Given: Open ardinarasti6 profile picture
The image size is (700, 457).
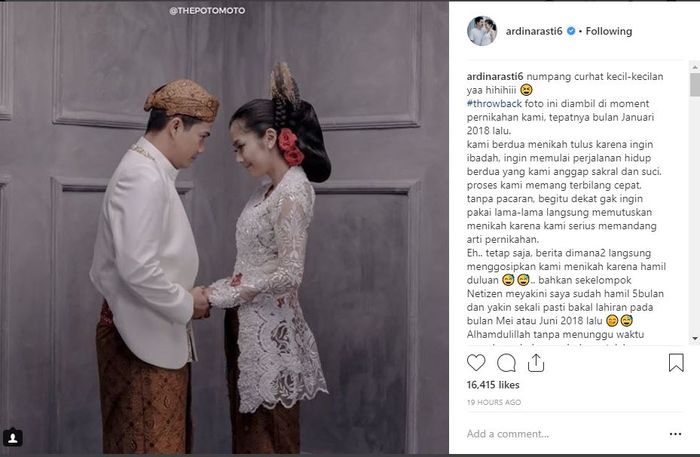Looking at the screenshot, I should tap(482, 31).
